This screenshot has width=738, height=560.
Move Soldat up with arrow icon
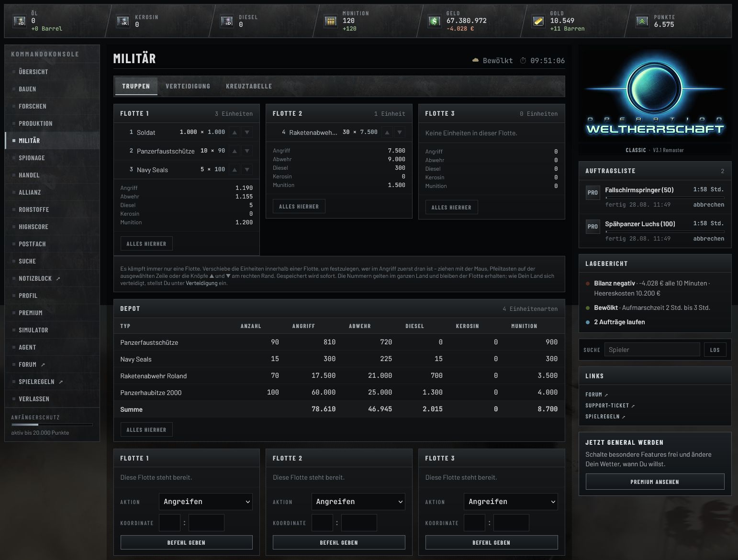235,132
